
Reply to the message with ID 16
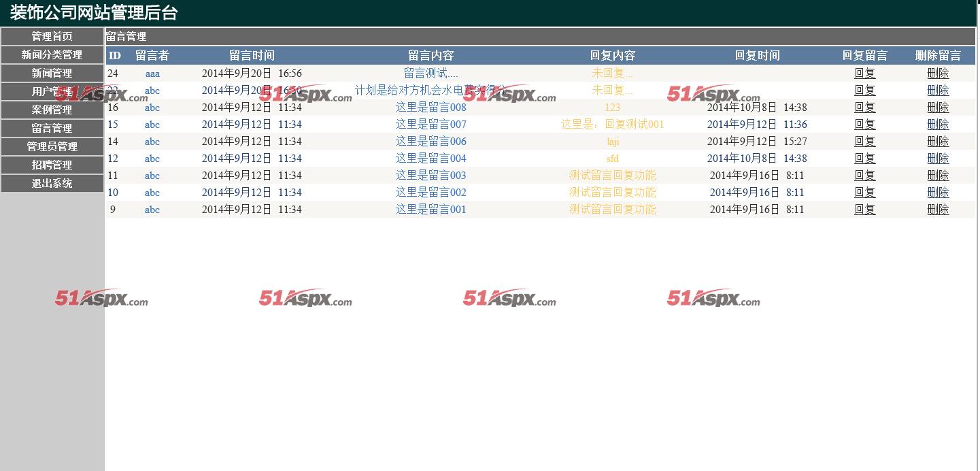click(x=865, y=107)
